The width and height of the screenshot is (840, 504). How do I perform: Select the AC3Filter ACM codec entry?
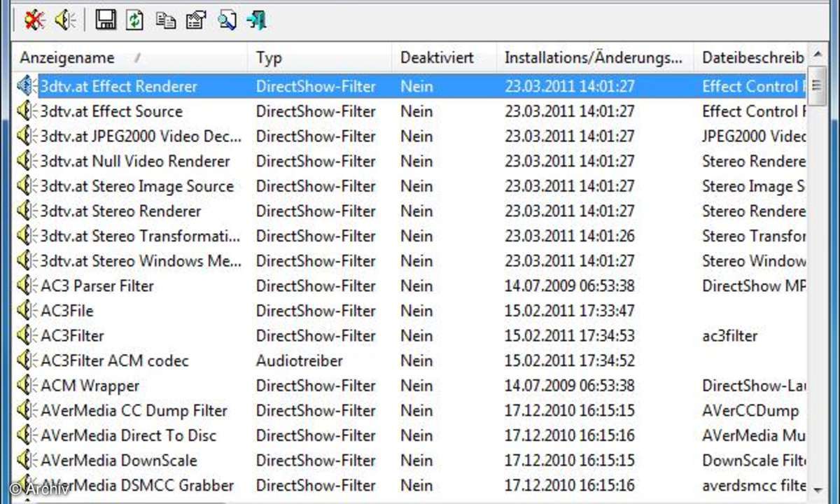(115, 360)
